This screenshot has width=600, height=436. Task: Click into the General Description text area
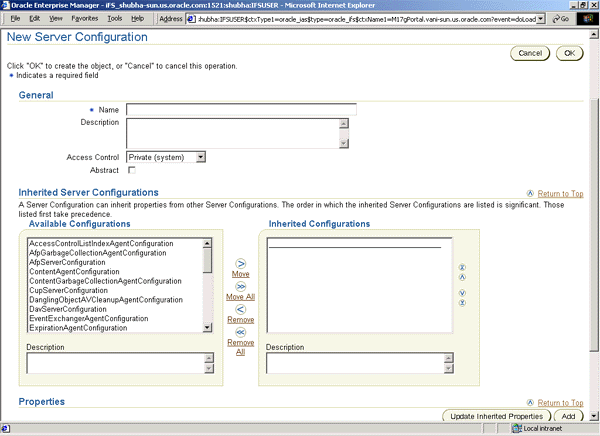pyautogui.click(x=233, y=133)
